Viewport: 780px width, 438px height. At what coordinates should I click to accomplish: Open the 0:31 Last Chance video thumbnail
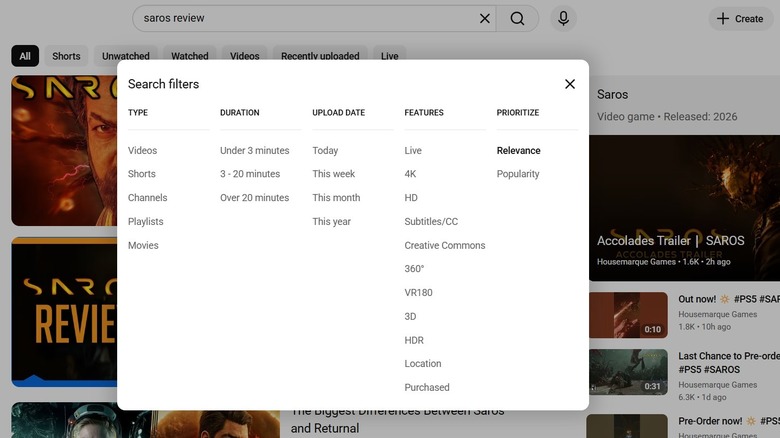pos(628,372)
